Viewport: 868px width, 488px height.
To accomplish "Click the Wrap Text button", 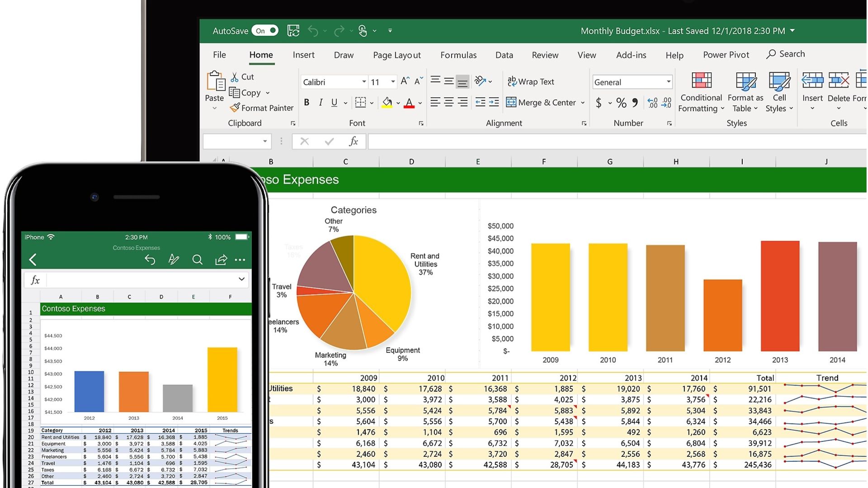I will 531,82.
